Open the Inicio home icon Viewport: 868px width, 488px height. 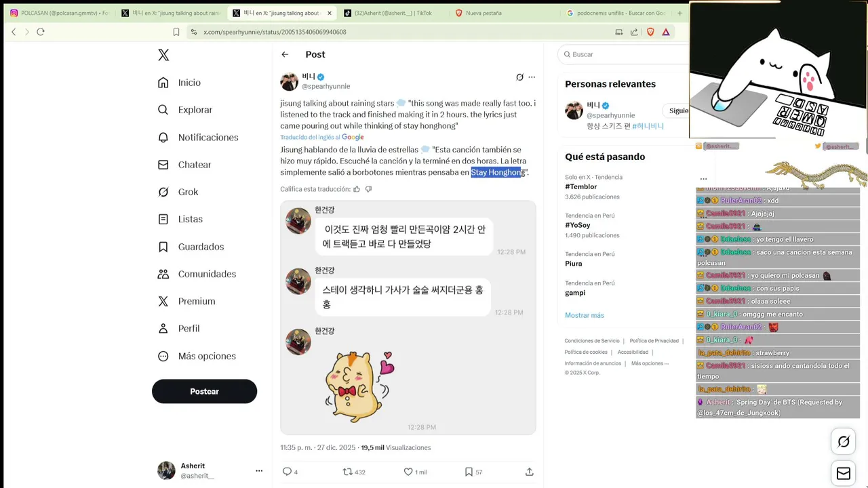(163, 83)
